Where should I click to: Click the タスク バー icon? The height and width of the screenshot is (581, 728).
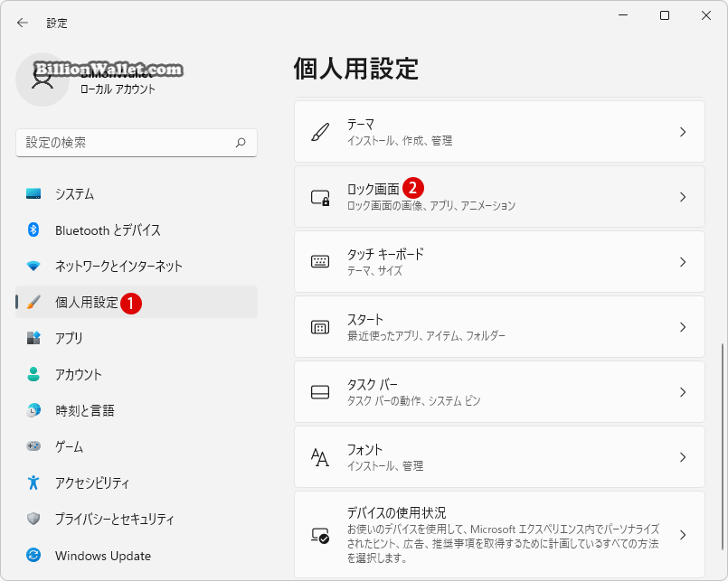320,392
